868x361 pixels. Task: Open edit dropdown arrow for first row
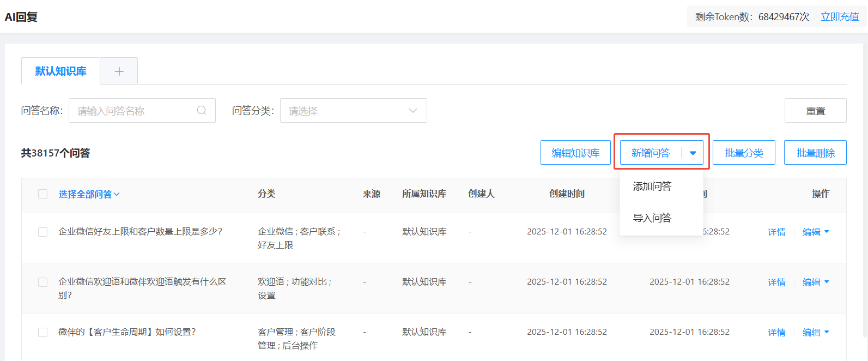[827, 232]
